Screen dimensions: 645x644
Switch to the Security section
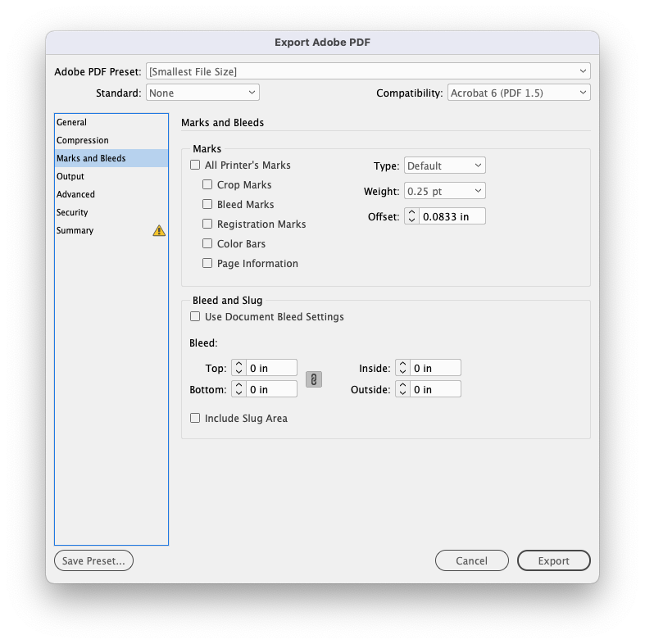point(111,212)
